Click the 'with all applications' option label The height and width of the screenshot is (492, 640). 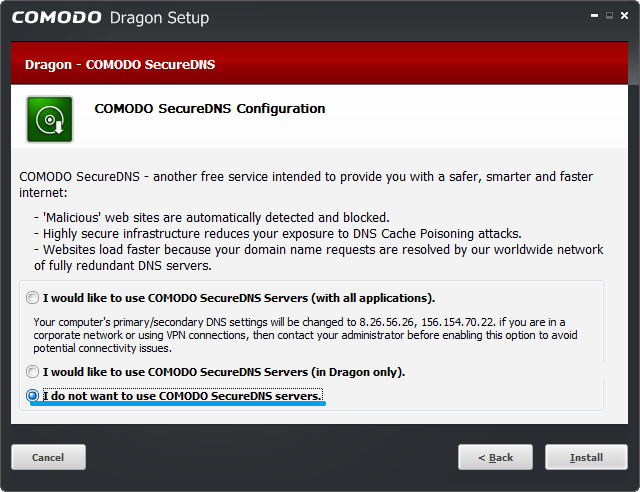coord(239,298)
